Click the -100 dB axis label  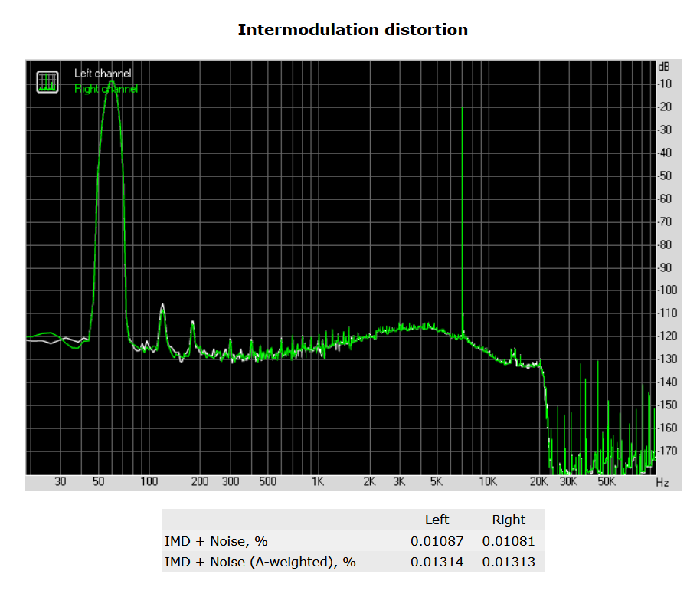tap(667, 290)
